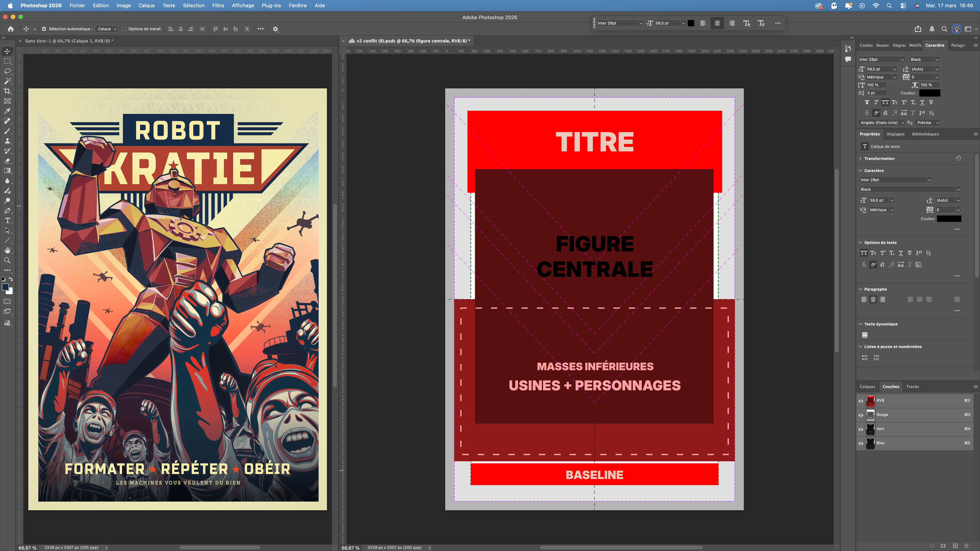The height and width of the screenshot is (551, 980).
Task: Select the Lasso tool
Action: tap(7, 71)
